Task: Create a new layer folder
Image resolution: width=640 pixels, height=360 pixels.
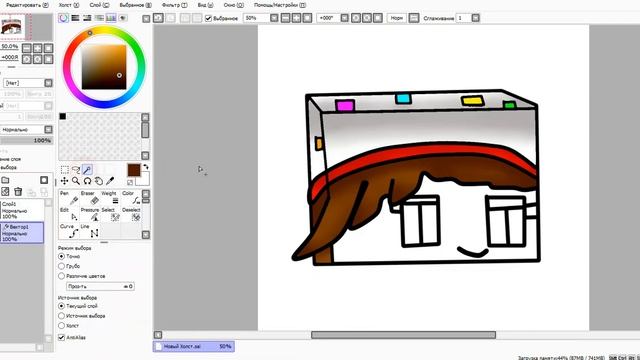Action: click(5, 180)
